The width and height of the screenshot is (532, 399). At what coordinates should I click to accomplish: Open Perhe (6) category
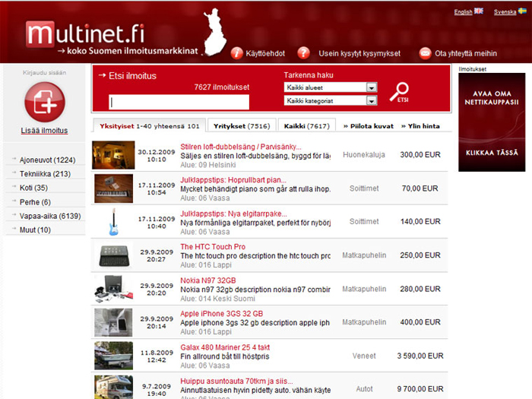(35, 202)
